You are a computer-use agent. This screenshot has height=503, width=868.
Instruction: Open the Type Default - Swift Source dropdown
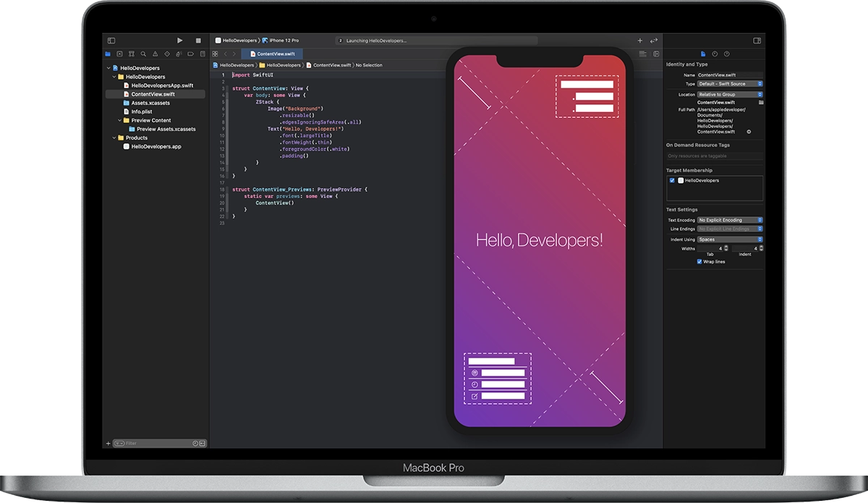click(x=730, y=84)
